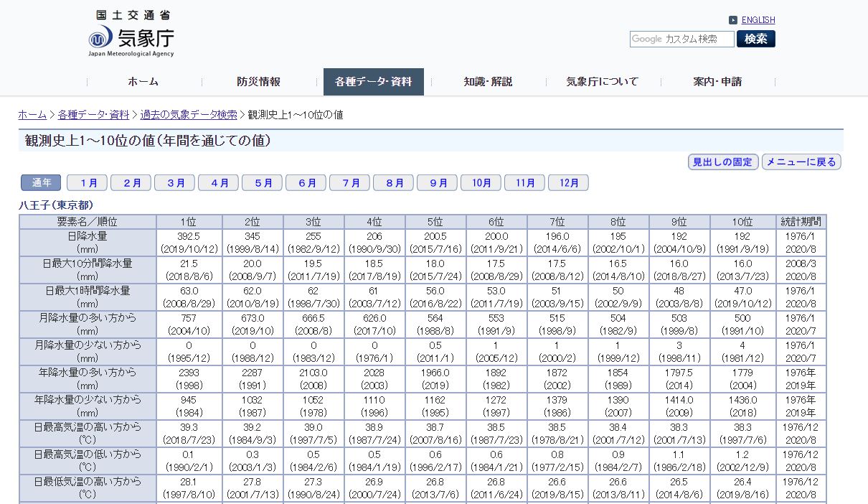This screenshot has width=868, height=504.
Task: Click the 757 monthly precipitation value
Action: click(x=189, y=318)
